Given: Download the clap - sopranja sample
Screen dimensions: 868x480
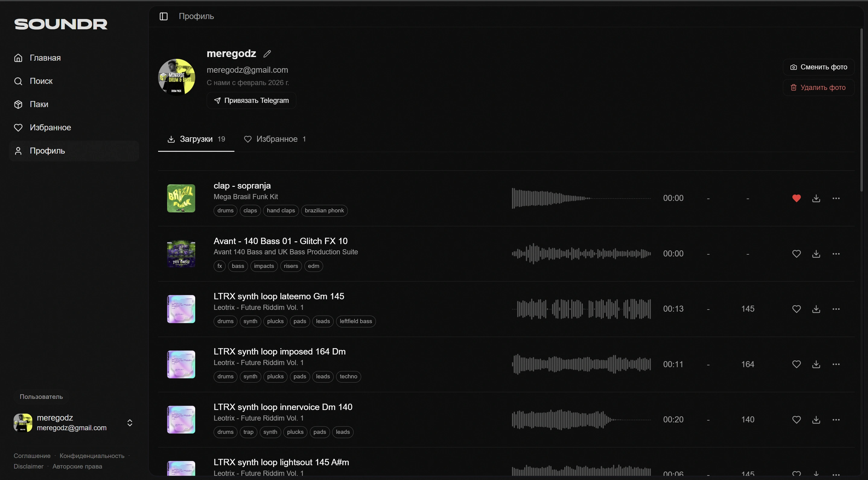Looking at the screenshot, I should [x=816, y=199].
